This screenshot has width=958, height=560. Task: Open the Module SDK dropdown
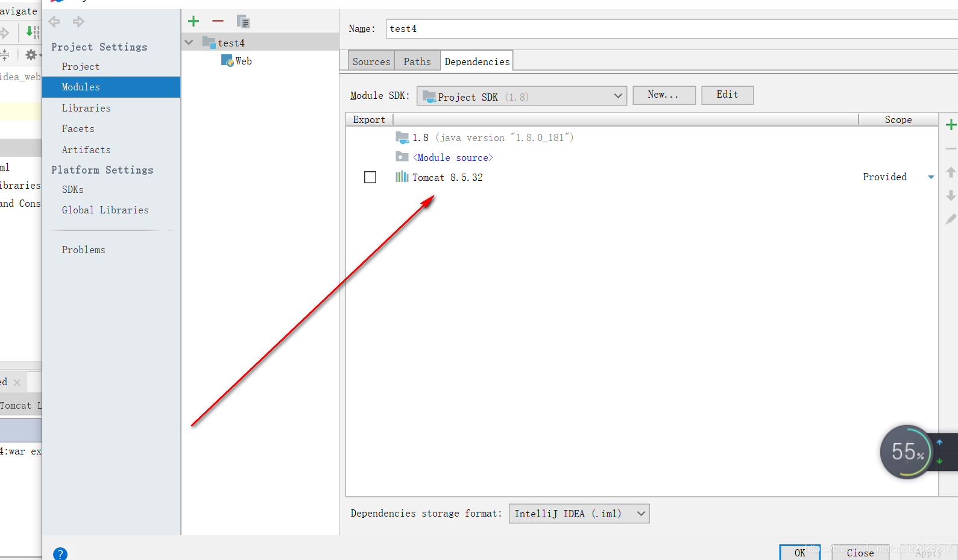tap(522, 96)
